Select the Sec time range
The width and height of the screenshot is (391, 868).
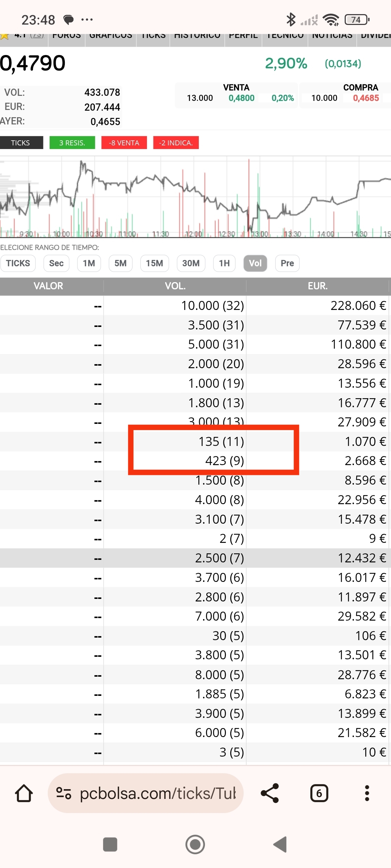pyautogui.click(x=56, y=263)
